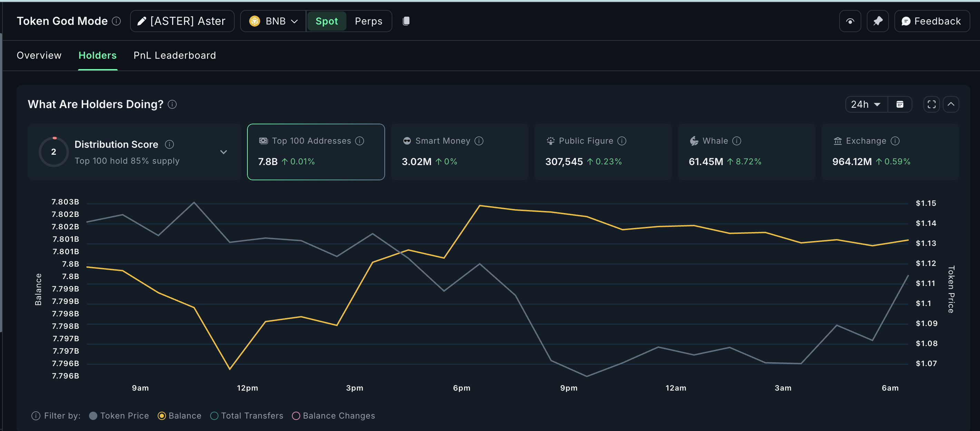The width and height of the screenshot is (980, 431).
Task: Open the BNB chain selector
Action: 272,21
